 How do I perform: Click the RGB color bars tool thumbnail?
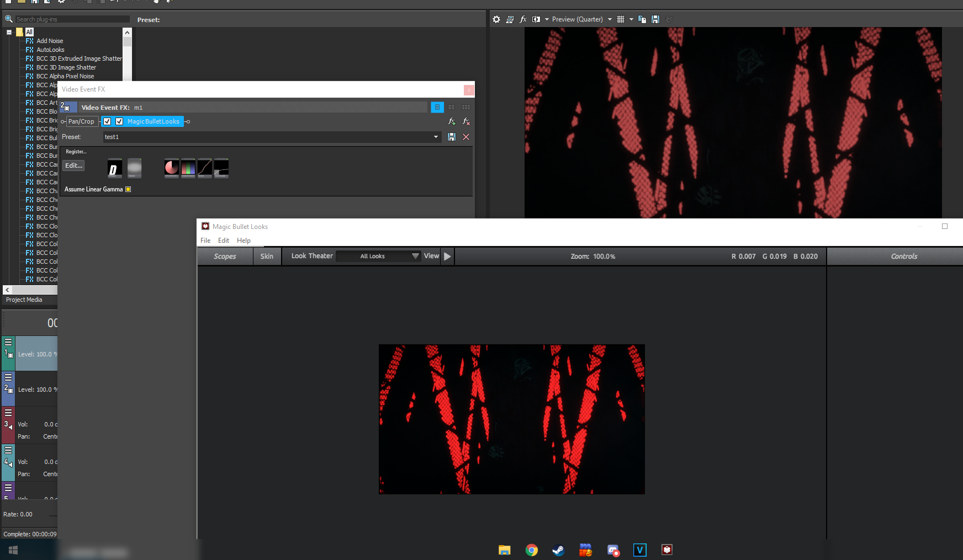(x=188, y=168)
